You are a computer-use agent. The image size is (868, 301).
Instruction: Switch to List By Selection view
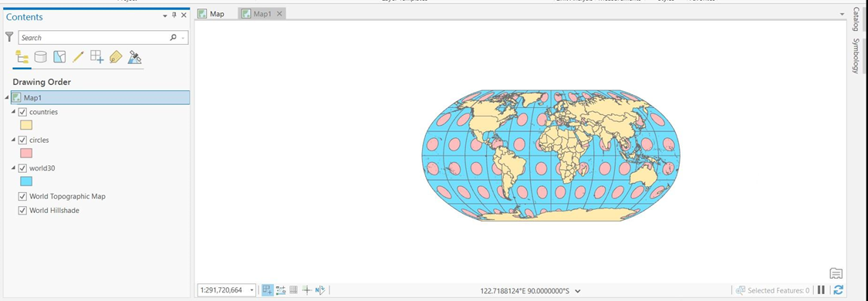(x=59, y=57)
